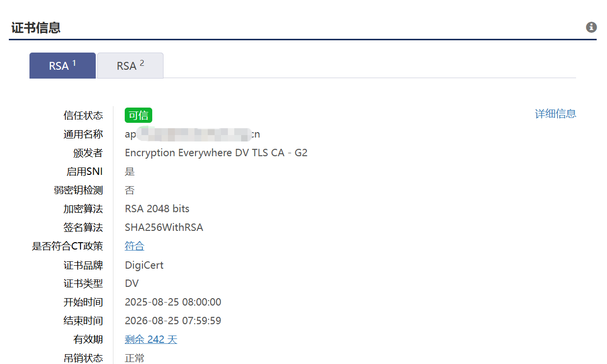Click the start time 2025-08-25 08:00:00

click(173, 302)
